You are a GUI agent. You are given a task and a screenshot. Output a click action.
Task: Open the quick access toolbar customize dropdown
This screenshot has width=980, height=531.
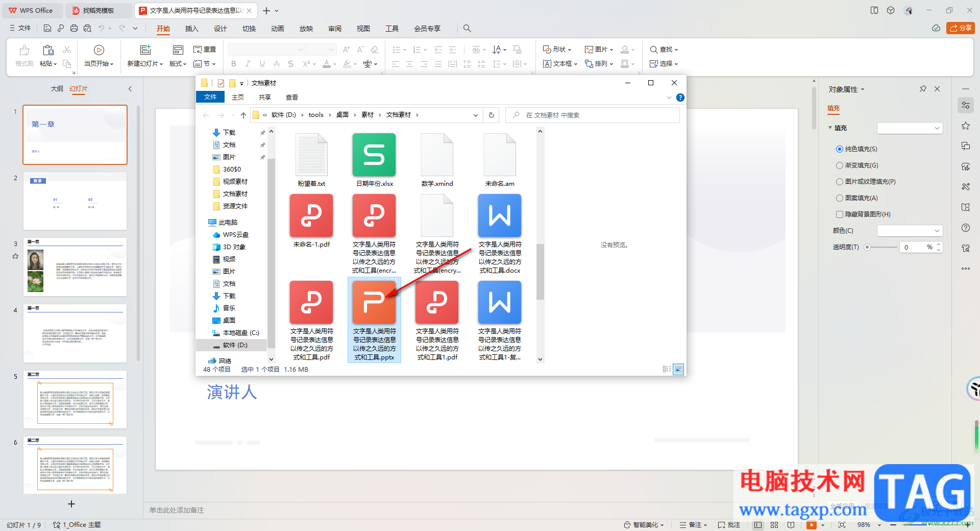[x=135, y=29]
